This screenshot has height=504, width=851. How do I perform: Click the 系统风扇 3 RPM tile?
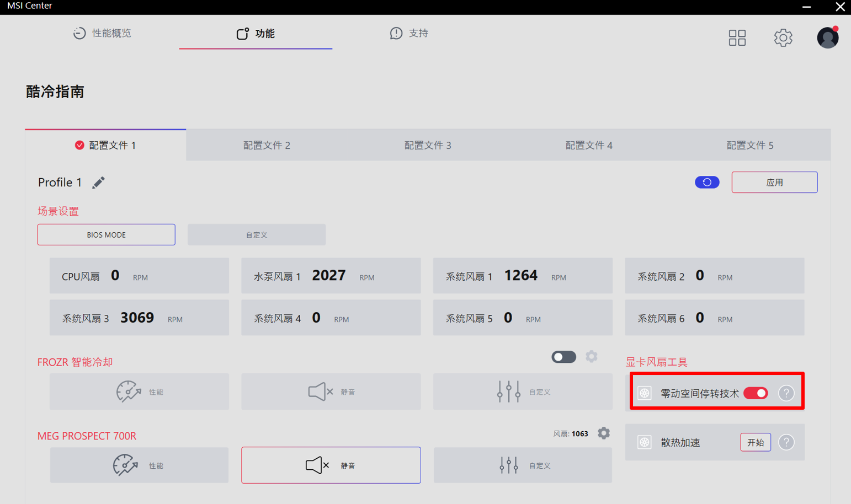click(139, 318)
